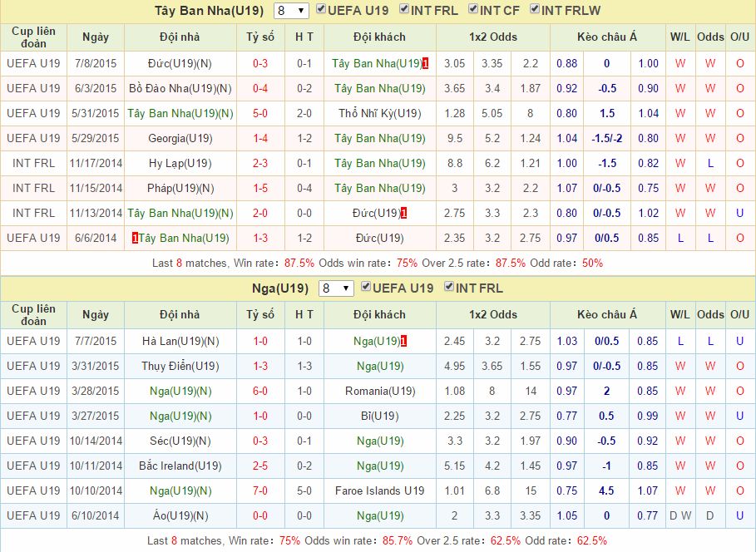Open Hà Lan(U19)(N) team link
This screenshot has height=552, width=756.
[x=180, y=342]
